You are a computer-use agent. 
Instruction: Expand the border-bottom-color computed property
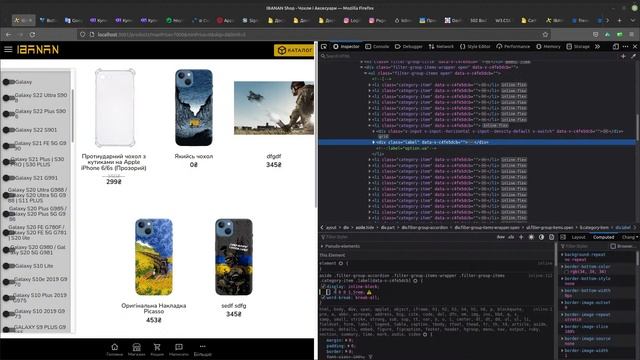(x=562, y=267)
